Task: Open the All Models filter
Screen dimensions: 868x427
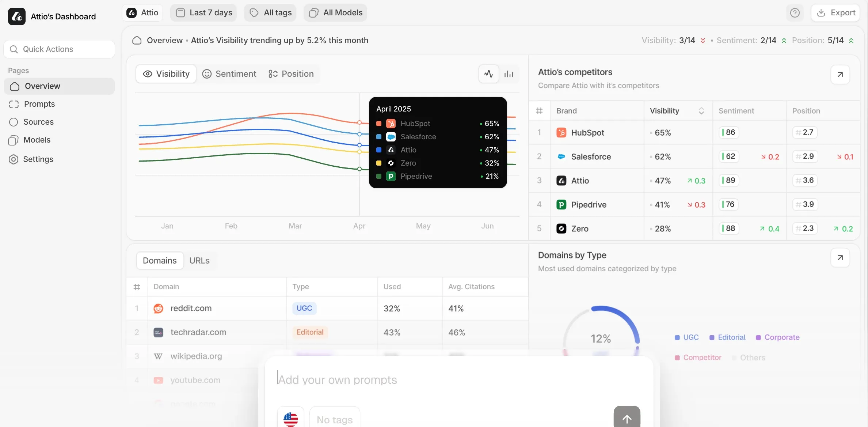Action: click(x=335, y=12)
